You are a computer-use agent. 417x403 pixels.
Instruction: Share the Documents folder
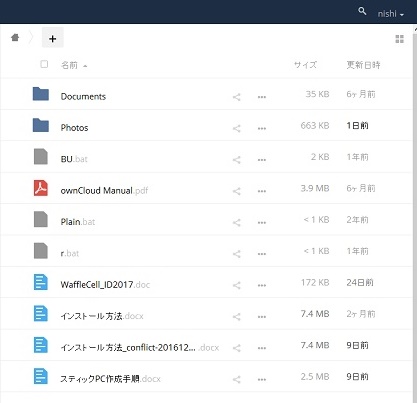point(237,97)
